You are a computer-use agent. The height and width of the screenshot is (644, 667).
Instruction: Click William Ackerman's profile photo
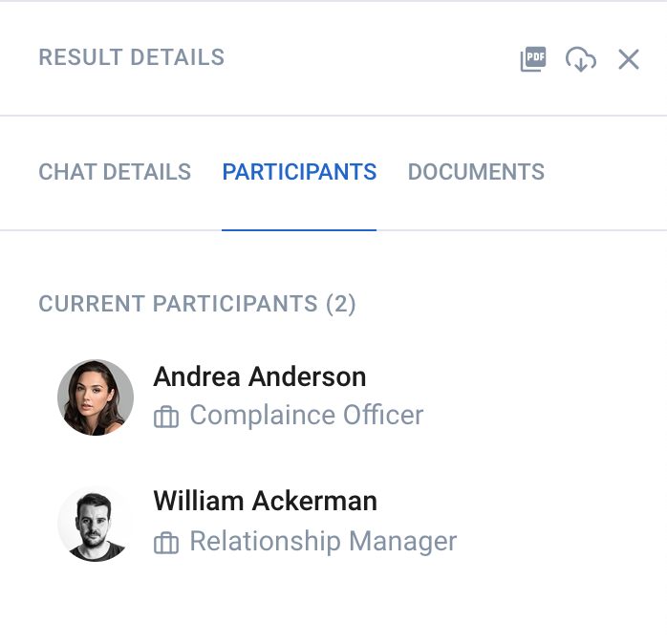[96, 524]
